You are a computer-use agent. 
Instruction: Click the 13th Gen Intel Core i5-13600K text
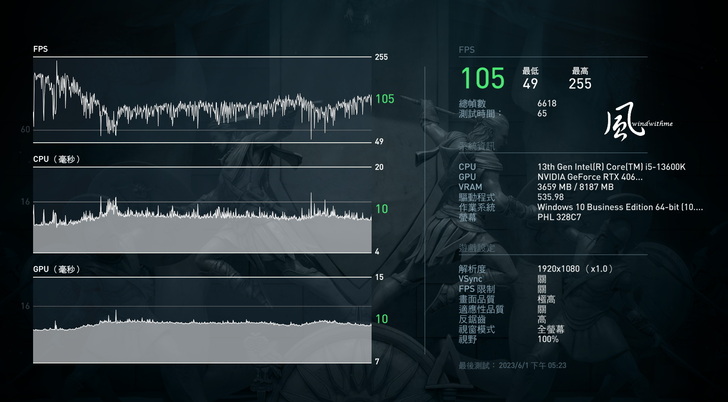tap(611, 167)
